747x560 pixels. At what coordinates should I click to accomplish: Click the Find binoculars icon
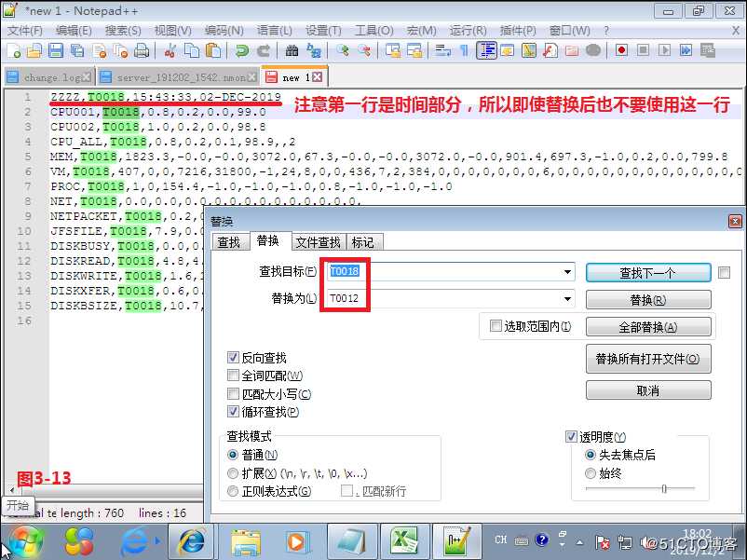coord(292,50)
